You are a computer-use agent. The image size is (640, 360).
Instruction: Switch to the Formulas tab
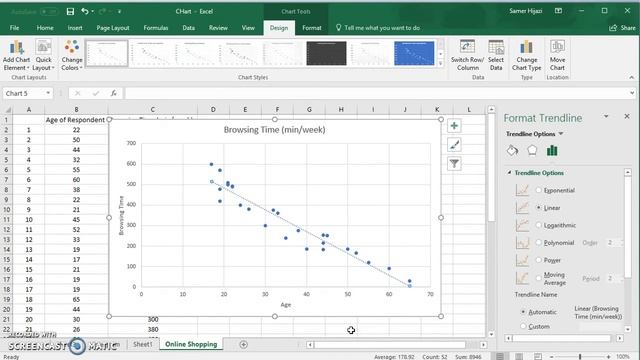[x=156, y=28]
